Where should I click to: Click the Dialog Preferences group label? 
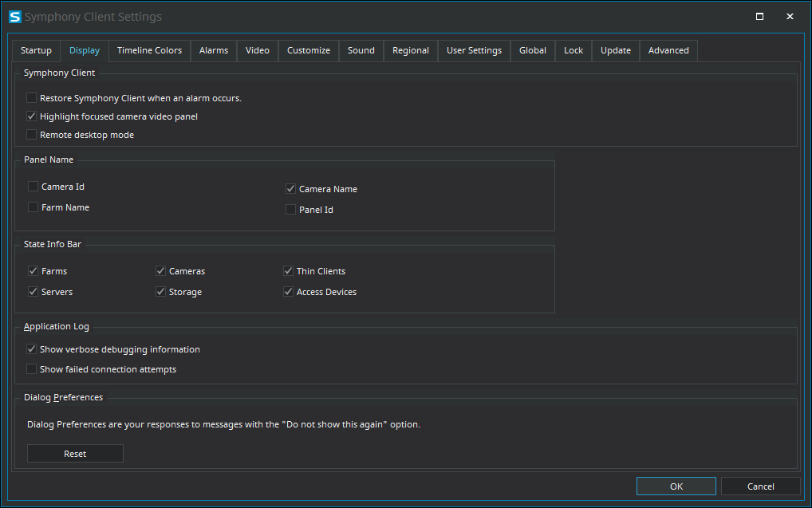click(x=63, y=397)
